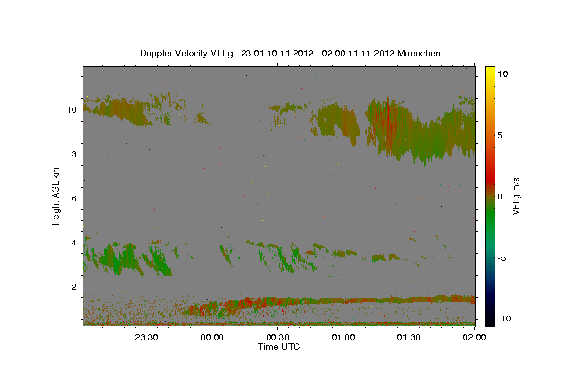Click the 01:30 time tick label
Screen dimensions: 588x392
409,337
